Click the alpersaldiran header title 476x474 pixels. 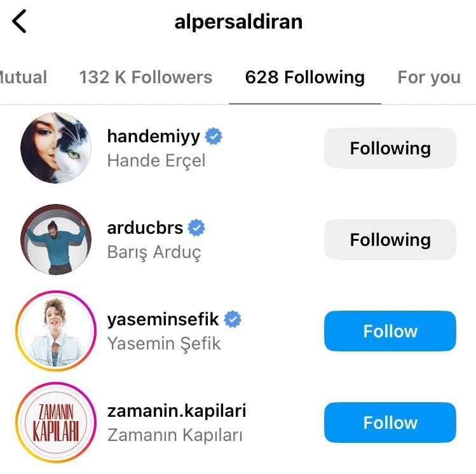click(x=238, y=22)
